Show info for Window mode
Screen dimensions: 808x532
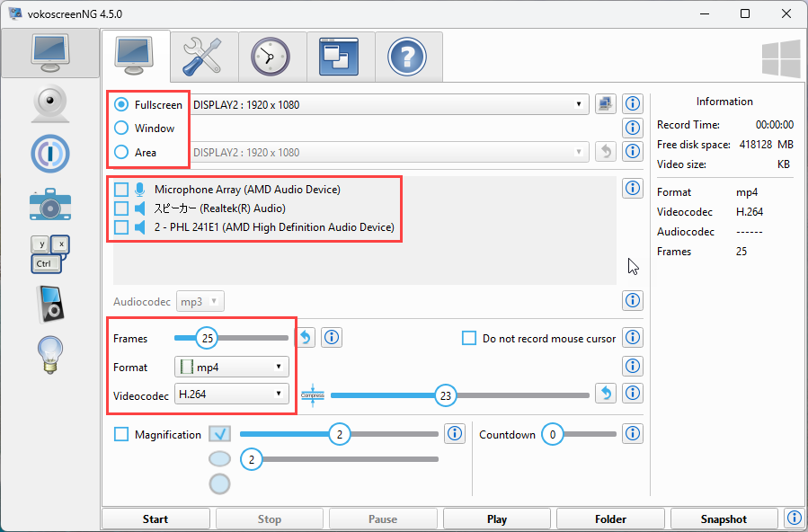(632, 128)
